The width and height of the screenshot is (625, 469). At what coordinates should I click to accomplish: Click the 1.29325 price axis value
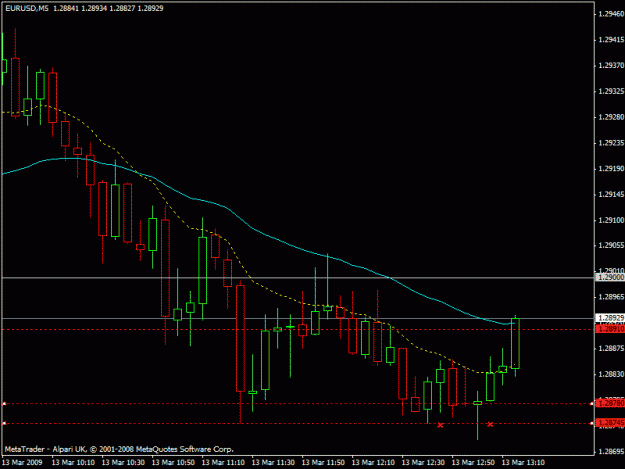[x=611, y=91]
